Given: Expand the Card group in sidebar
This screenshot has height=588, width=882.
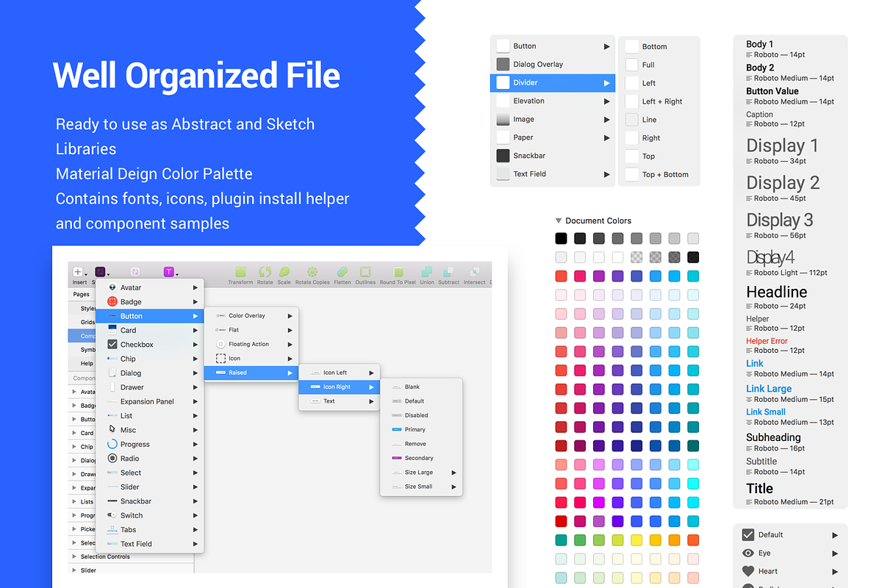Looking at the screenshot, I should click(x=73, y=433).
